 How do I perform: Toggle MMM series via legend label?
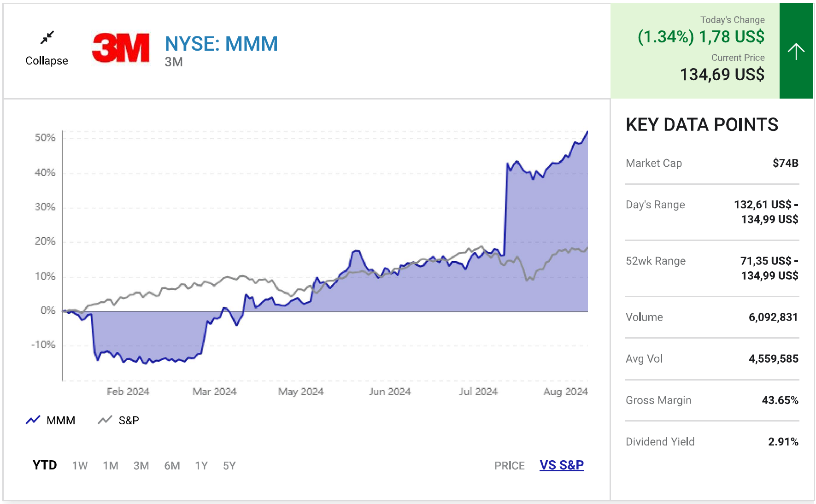61,420
